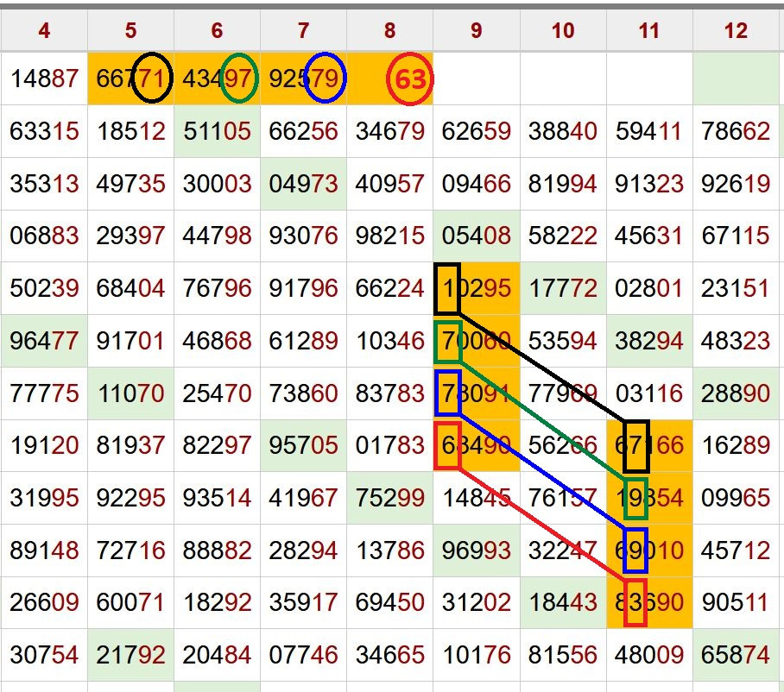Select column header 9
Image resolution: width=784 pixels, height=692 pixels.
(477, 30)
